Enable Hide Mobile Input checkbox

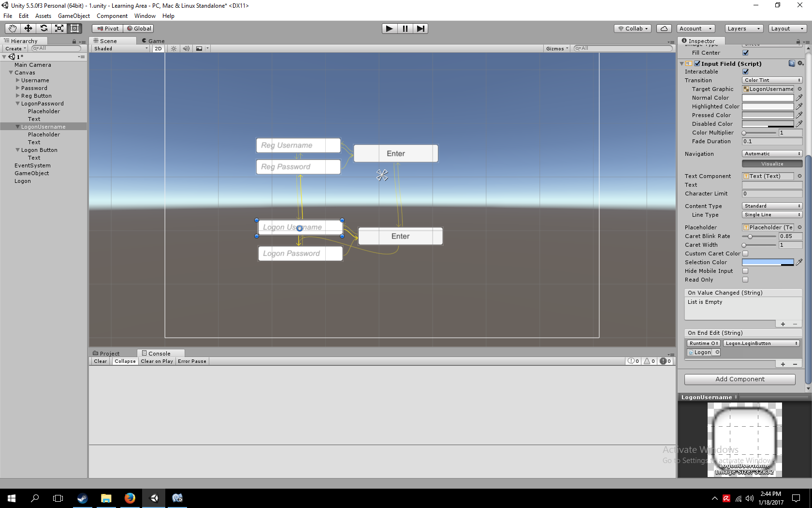click(745, 271)
